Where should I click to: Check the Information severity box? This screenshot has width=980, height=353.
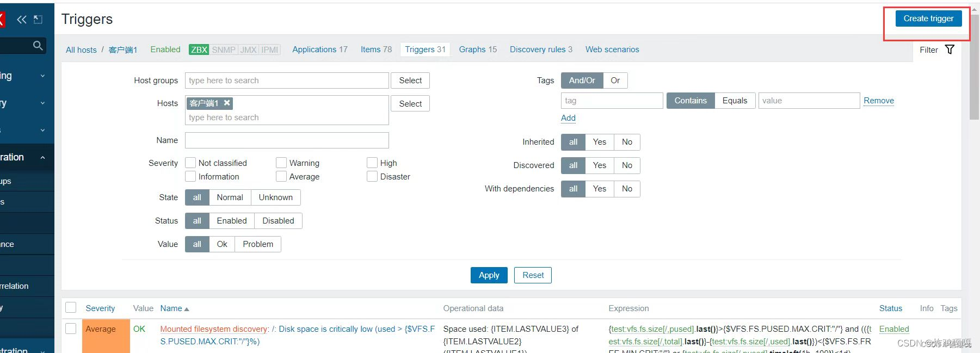coord(190,176)
